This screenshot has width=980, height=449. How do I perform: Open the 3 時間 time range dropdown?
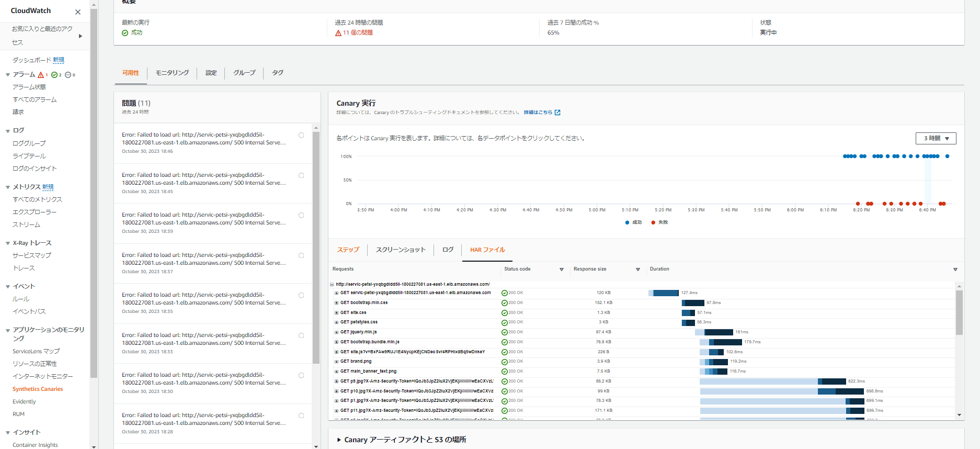coord(936,138)
